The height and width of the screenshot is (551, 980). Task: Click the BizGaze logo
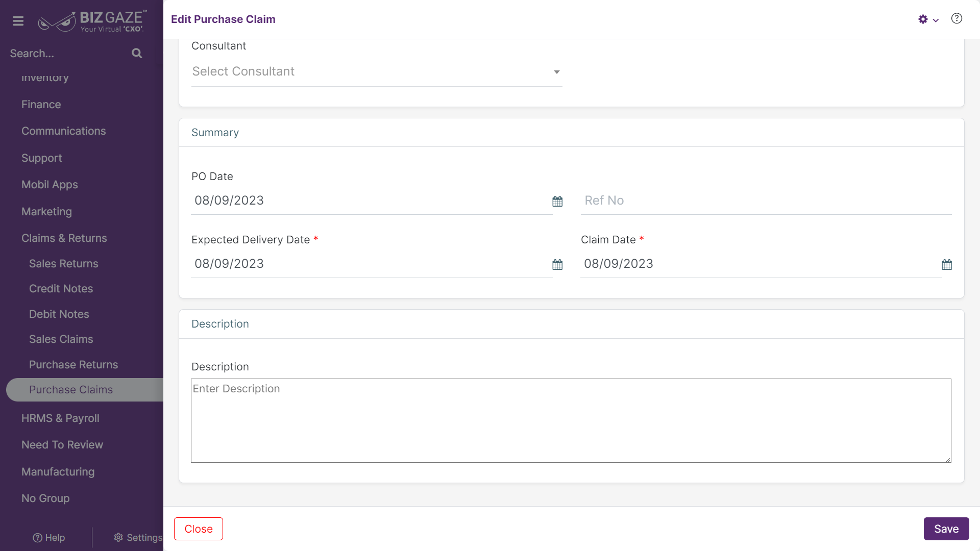point(92,21)
